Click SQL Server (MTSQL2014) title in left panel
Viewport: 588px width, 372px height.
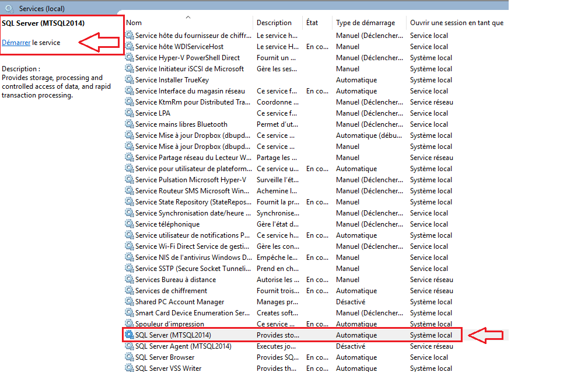[x=43, y=23]
